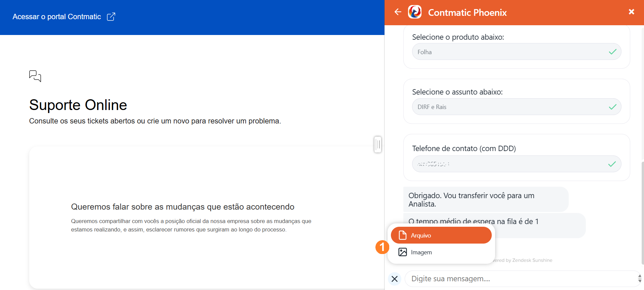The width and height of the screenshot is (644, 290).
Task: Click 'Consulte os seus tickets abertos' subtitle
Action: (155, 121)
